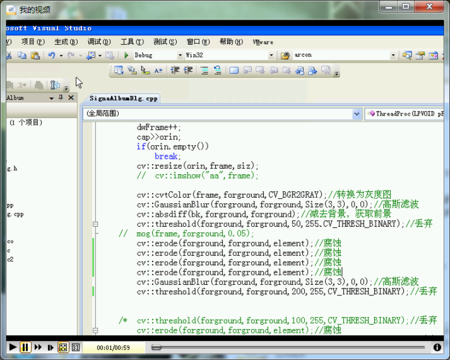The height and width of the screenshot is (360, 450).
Task: Open the VMware menu
Action: click(x=263, y=42)
